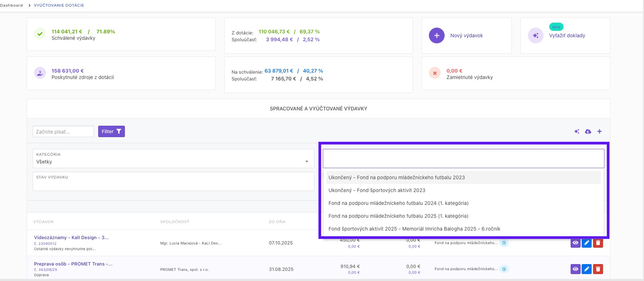The height and width of the screenshot is (281, 644).
Task: Expand the Kategória dropdown arrow
Action: 307,161
